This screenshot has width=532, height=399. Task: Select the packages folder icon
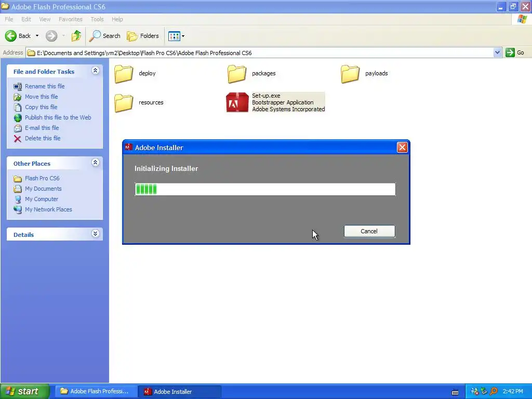pyautogui.click(x=237, y=74)
